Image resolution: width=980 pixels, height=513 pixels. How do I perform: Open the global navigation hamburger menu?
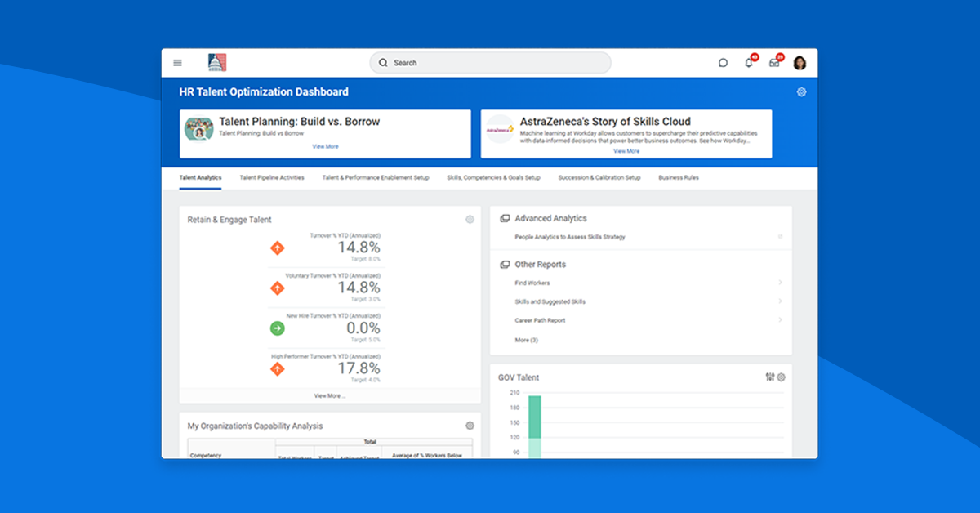[x=177, y=62]
